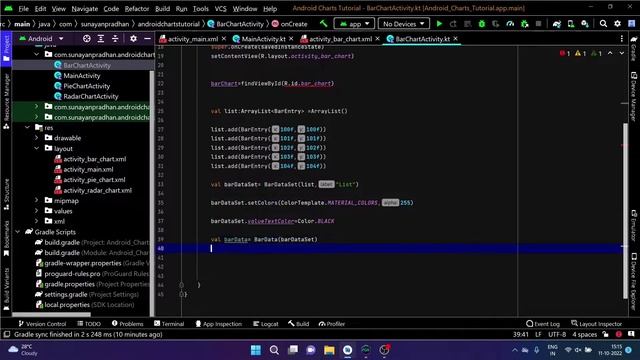Open the No Devices dropdown
640x360 pixels.
tap(403, 24)
